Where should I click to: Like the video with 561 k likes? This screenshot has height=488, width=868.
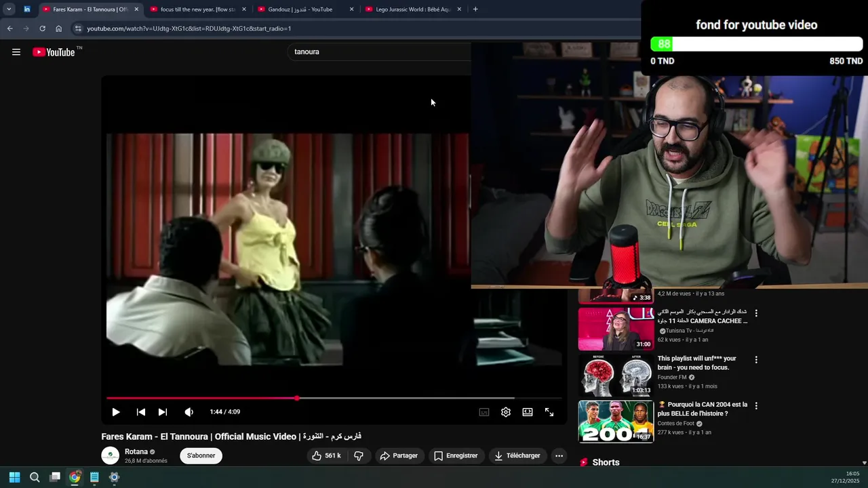327,455
